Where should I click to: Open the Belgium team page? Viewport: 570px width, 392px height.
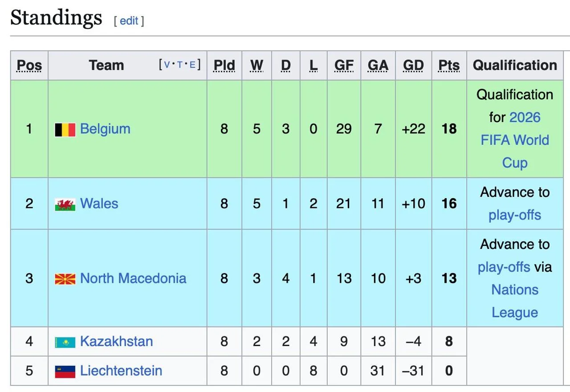pos(105,129)
